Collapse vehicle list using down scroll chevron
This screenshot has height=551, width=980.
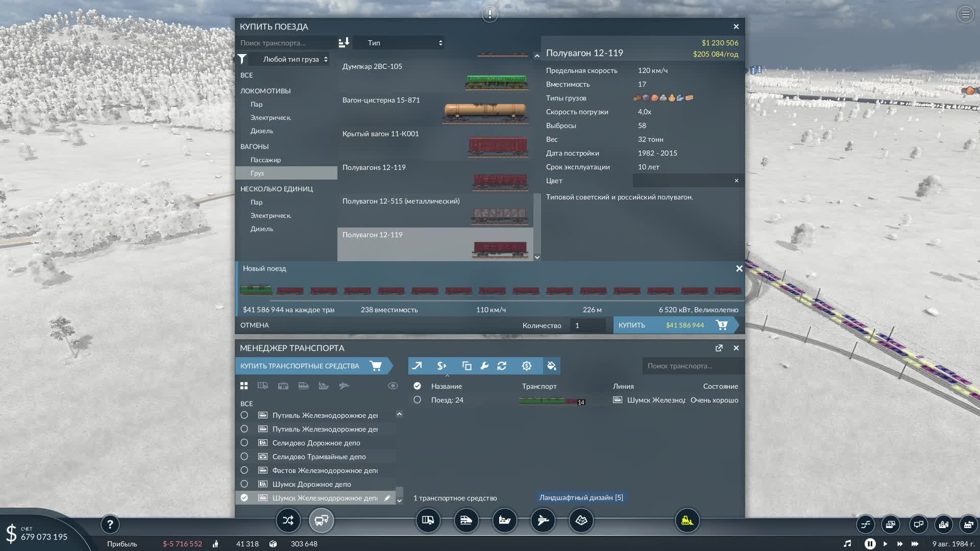coord(537,257)
